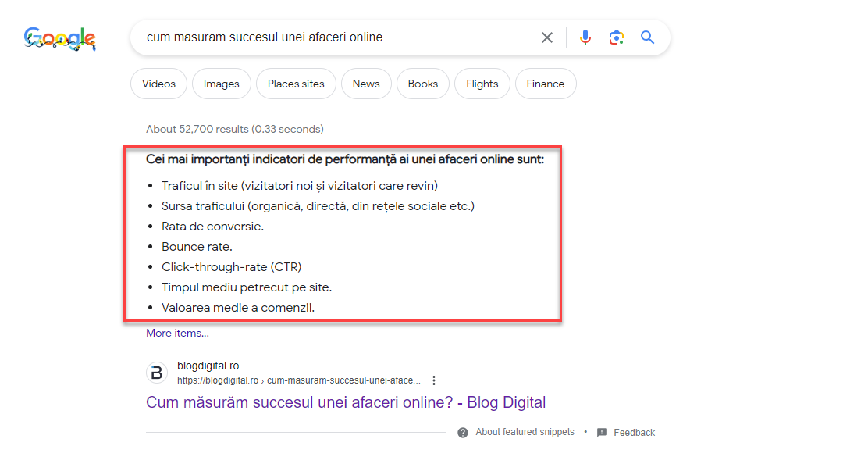868x464 pixels.
Task: Open the News results tab
Action: click(366, 84)
